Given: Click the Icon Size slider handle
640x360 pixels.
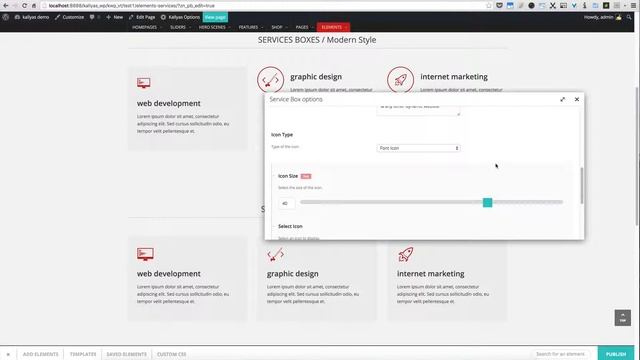Looking at the screenshot, I should 487,202.
